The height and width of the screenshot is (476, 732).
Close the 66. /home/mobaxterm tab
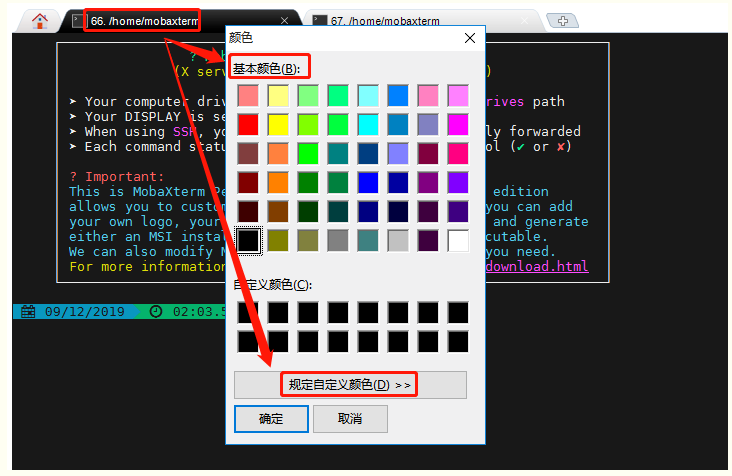click(x=284, y=21)
